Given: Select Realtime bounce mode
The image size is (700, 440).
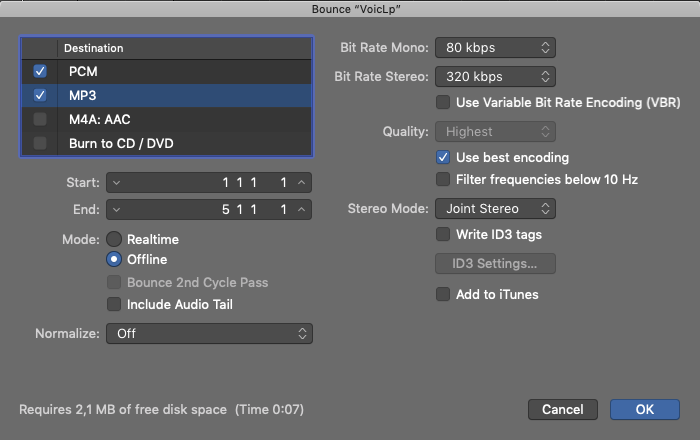Looking at the screenshot, I should [115, 240].
